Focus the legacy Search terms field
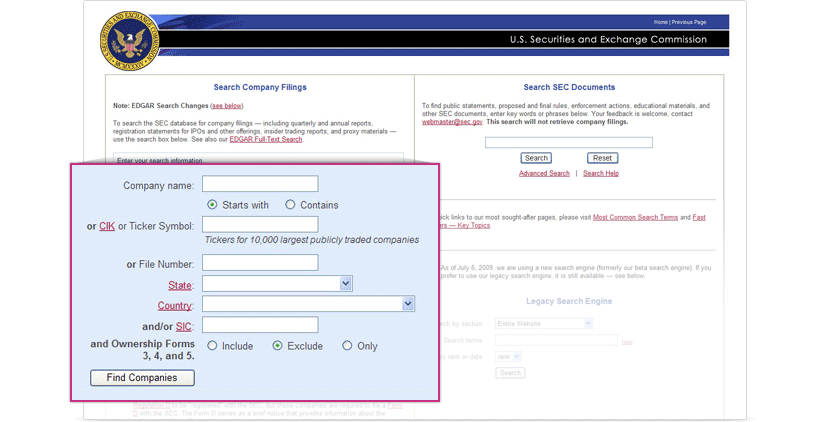Image resolution: width=830 pixels, height=422 pixels. tap(556, 340)
